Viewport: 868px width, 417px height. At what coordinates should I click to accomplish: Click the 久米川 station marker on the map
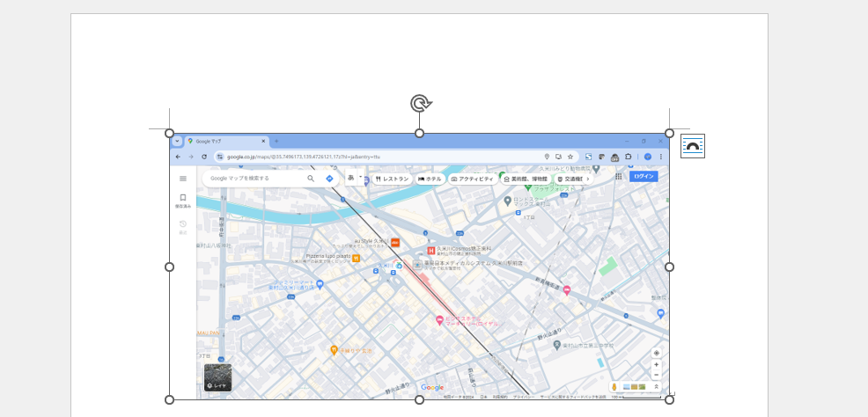click(x=399, y=266)
